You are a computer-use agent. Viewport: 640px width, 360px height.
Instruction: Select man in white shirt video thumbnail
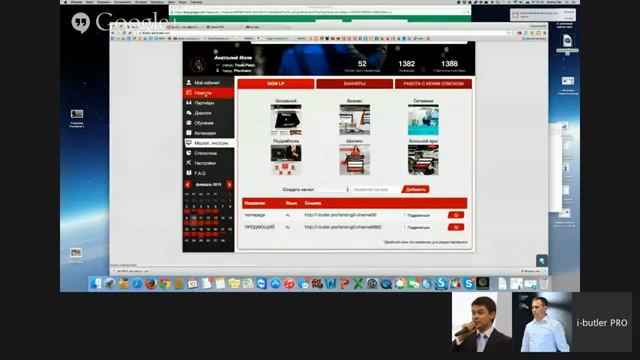[542, 322]
